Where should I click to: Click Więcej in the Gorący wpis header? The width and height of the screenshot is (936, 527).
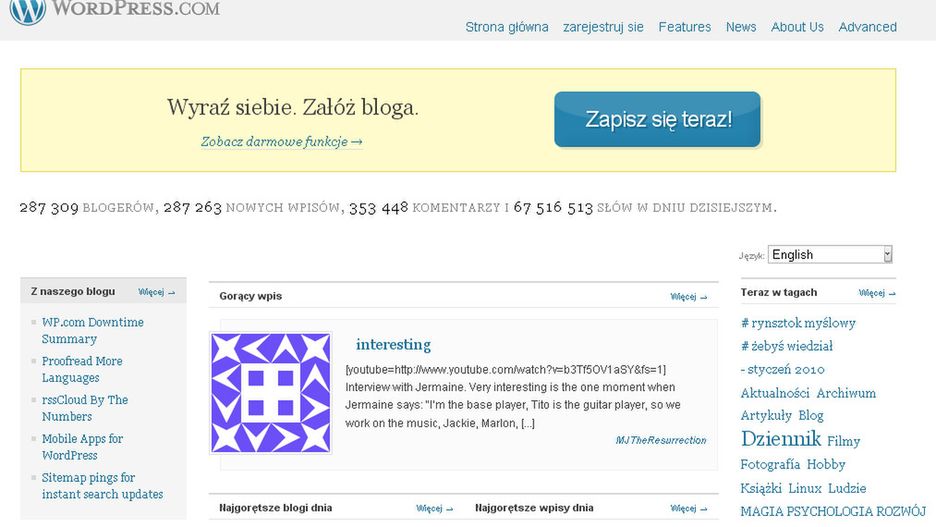[688, 297]
